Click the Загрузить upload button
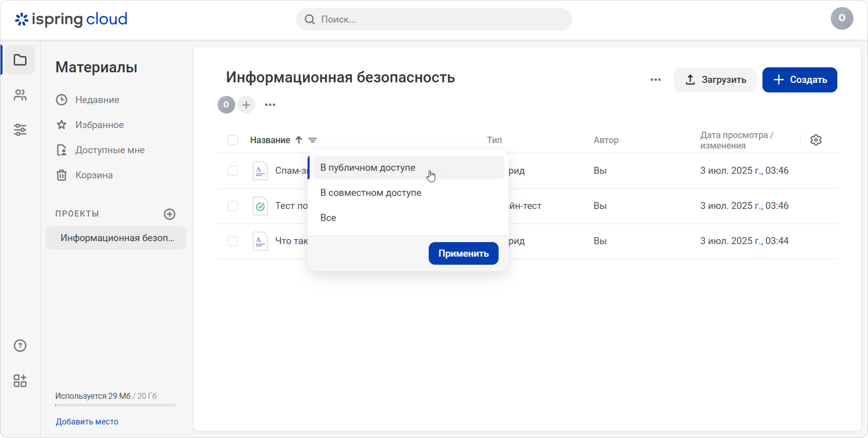The height and width of the screenshot is (438, 868). tap(715, 80)
